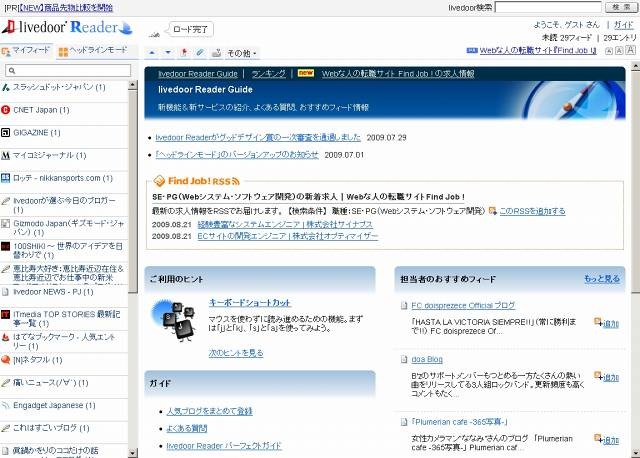The height and width of the screenshot is (458, 640).
Task: Add the FC doisprezece feed via 追加
Action: point(607,323)
